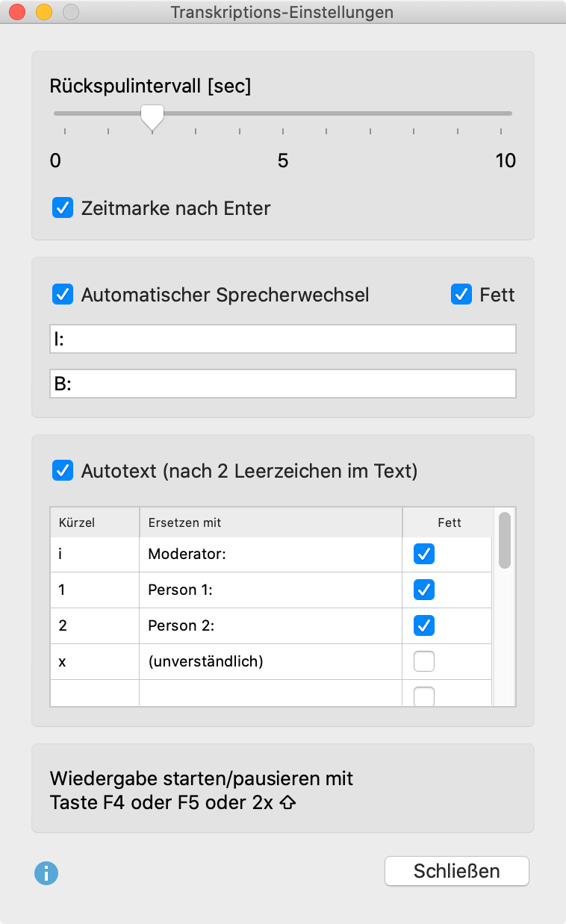Uncheck the Fett checkbox beside Sprecherwechsel
The height and width of the screenshot is (924, 566).
461,295
